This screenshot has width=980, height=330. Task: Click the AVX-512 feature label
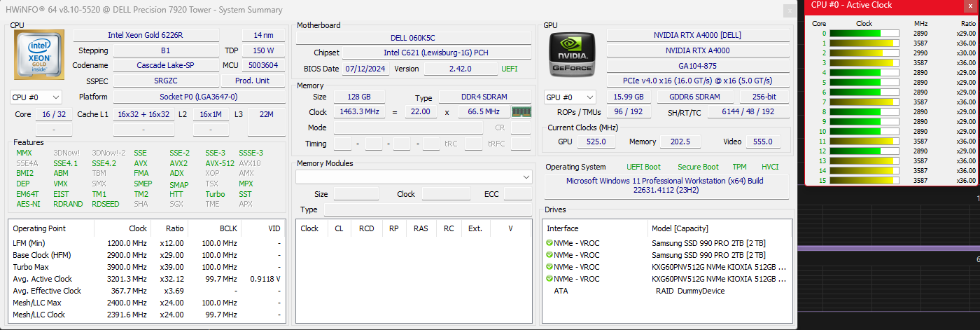pyautogui.click(x=220, y=163)
